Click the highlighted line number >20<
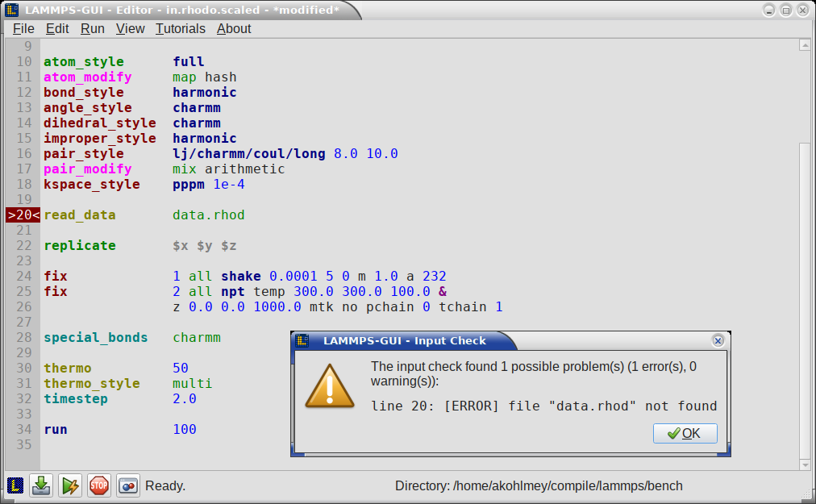This screenshot has width=816, height=504. (x=23, y=215)
